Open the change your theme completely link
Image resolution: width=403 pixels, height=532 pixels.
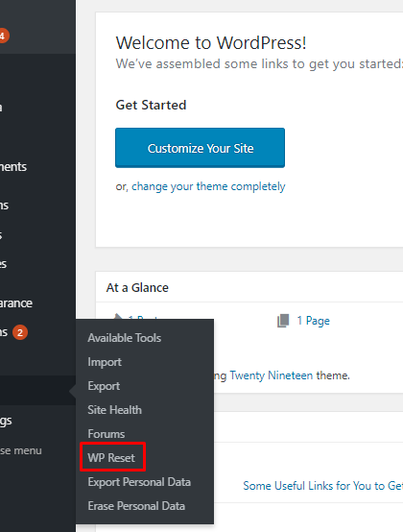(x=208, y=186)
